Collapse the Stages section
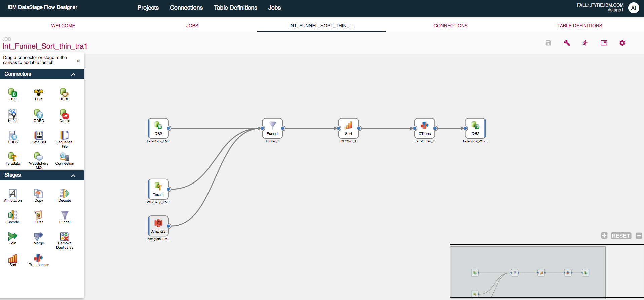Screen dimensions: 644x300 click(x=73, y=176)
